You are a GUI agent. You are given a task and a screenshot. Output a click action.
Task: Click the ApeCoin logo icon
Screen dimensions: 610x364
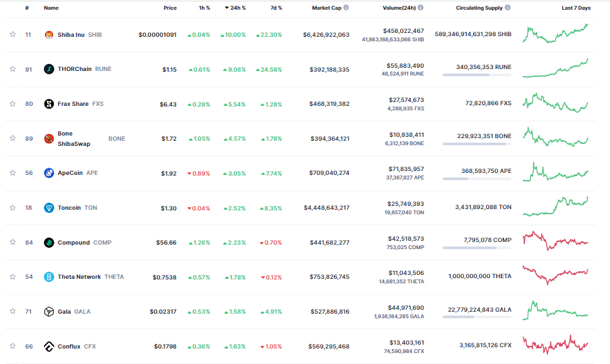[49, 173]
